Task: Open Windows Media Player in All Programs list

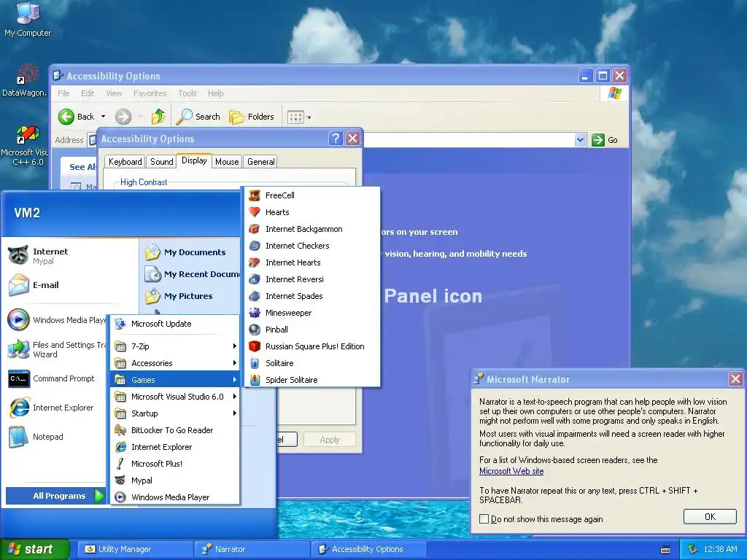Action: [x=175, y=497]
